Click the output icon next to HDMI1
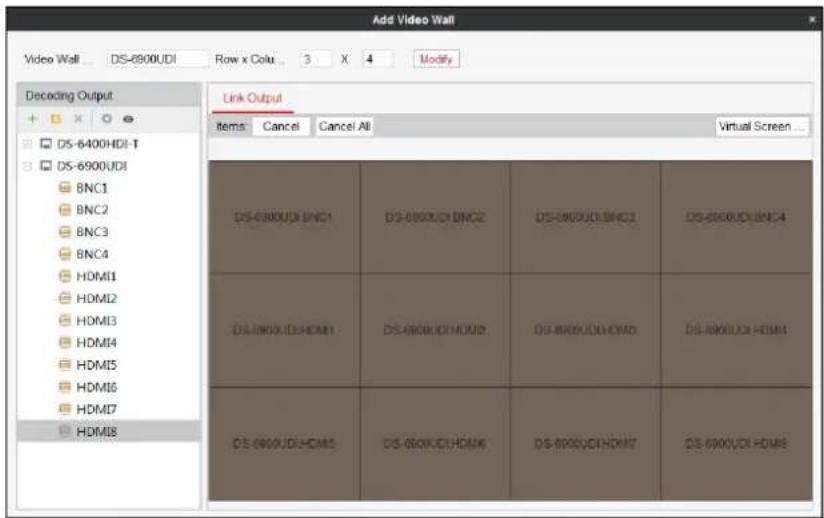 tap(65, 276)
